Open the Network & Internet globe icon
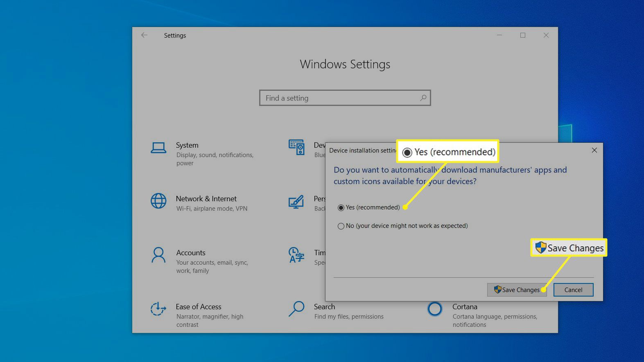The width and height of the screenshot is (644, 362). pyautogui.click(x=158, y=201)
